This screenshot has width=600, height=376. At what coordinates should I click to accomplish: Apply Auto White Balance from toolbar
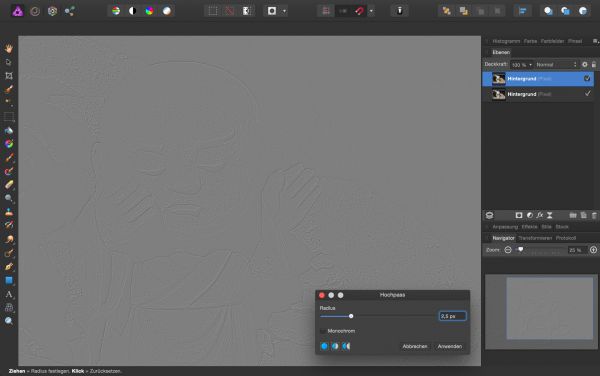[167, 11]
